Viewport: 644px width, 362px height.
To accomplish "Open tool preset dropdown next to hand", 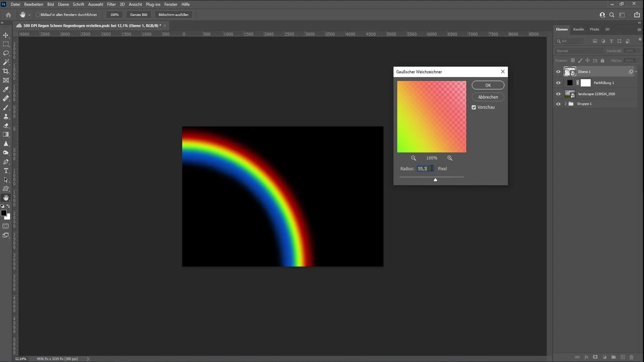I will (x=30, y=15).
